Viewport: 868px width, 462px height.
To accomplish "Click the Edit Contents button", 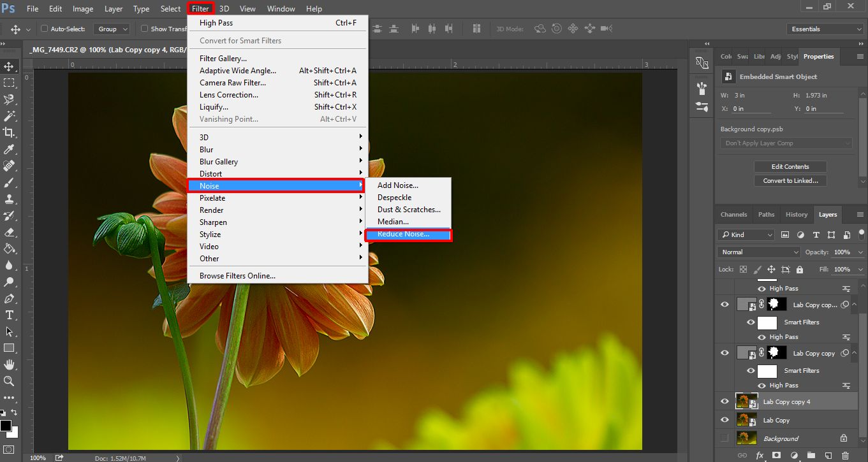I will [790, 167].
